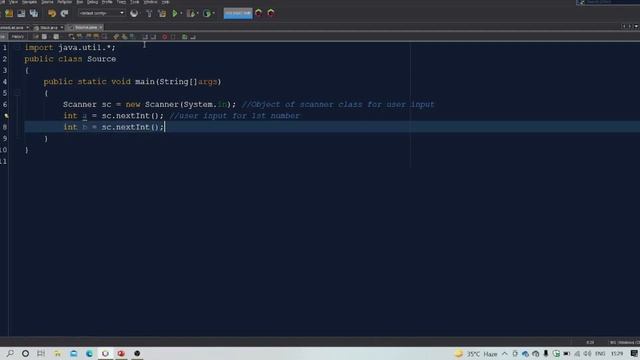
Task: Open the Refactor menu
Action: click(x=64, y=2)
